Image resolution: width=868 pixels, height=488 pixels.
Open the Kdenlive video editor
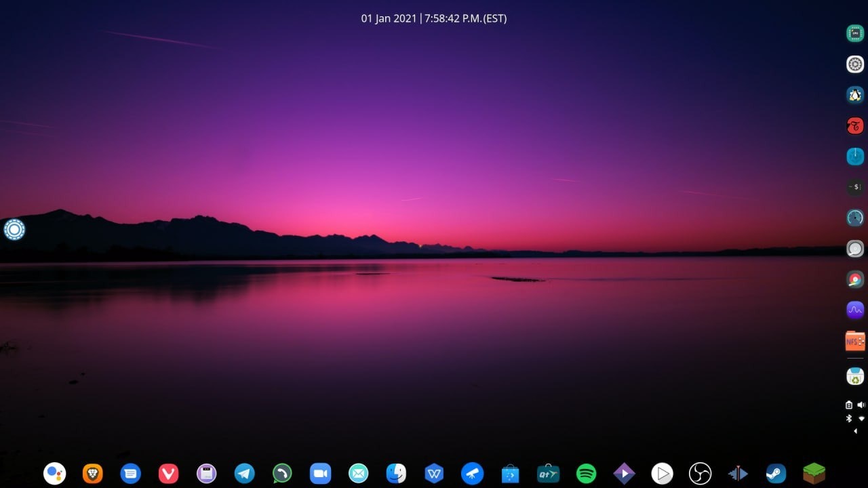(x=738, y=473)
